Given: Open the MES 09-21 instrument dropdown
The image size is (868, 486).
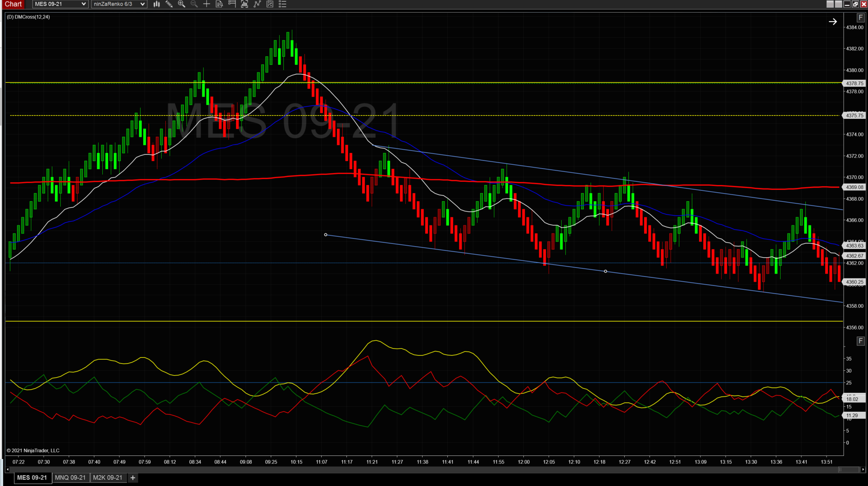Looking at the screenshot, I should click(60, 4).
